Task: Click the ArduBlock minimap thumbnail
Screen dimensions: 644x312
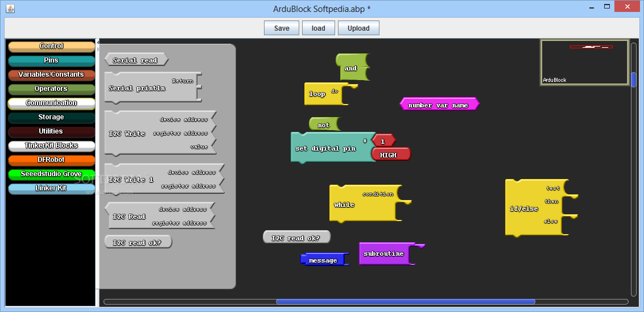Action: [584, 63]
